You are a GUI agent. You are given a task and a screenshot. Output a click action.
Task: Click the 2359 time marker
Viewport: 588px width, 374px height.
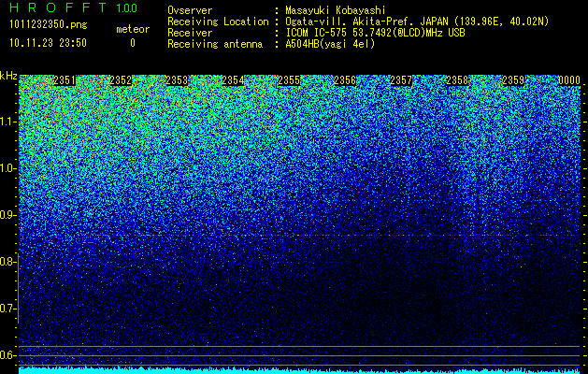tap(513, 80)
